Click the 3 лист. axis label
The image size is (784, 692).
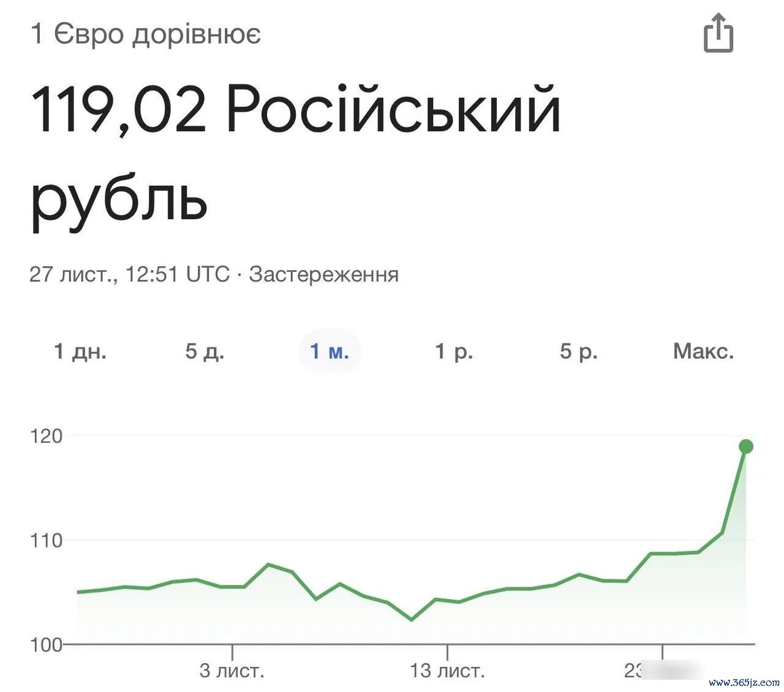click(x=232, y=671)
